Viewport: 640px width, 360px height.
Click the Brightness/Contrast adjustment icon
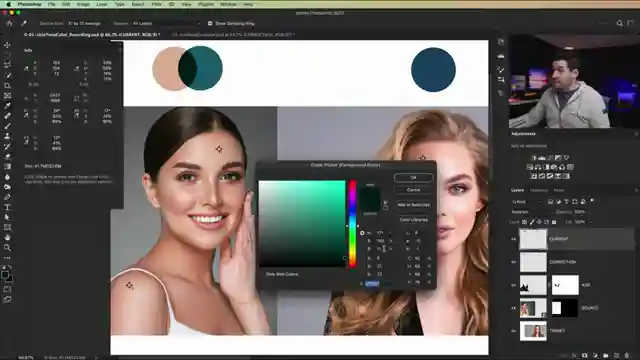(x=533, y=158)
